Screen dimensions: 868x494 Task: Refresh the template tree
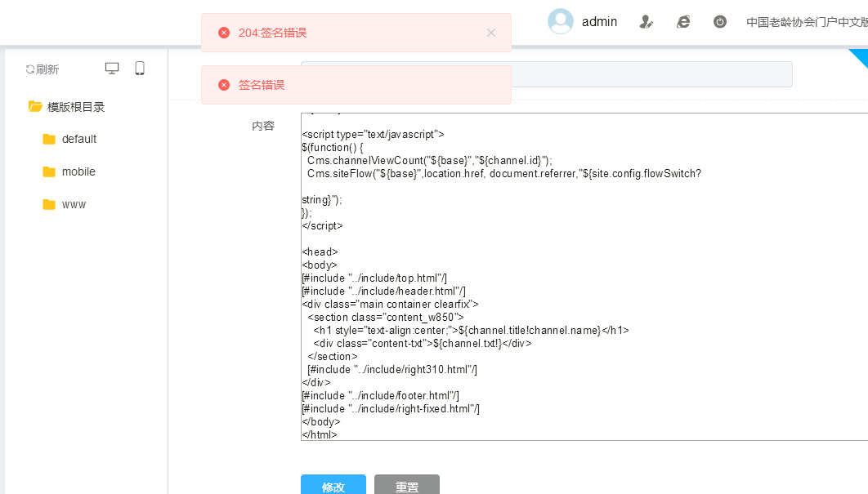(42, 69)
